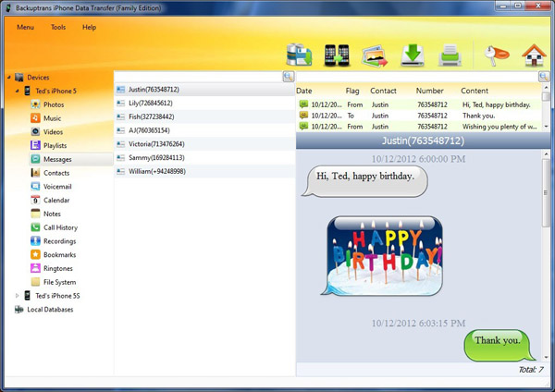The height and width of the screenshot is (392, 555).
Task: Sort messages by the Number column
Action: click(429, 91)
